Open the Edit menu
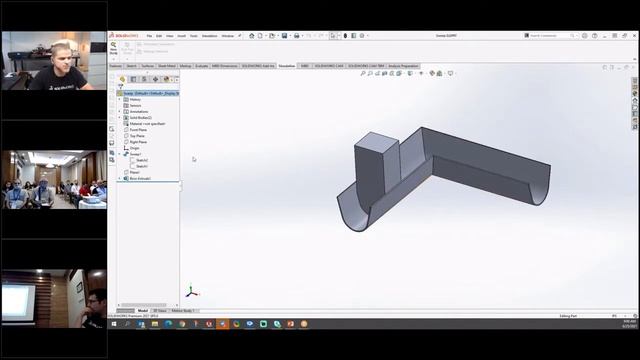640x360 pixels. click(159, 36)
